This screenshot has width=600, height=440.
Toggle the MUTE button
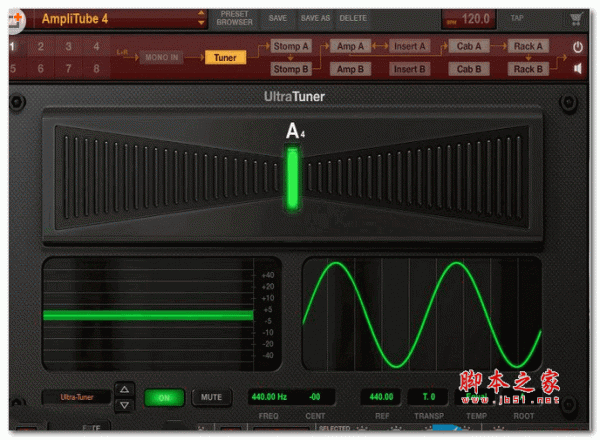pos(212,398)
